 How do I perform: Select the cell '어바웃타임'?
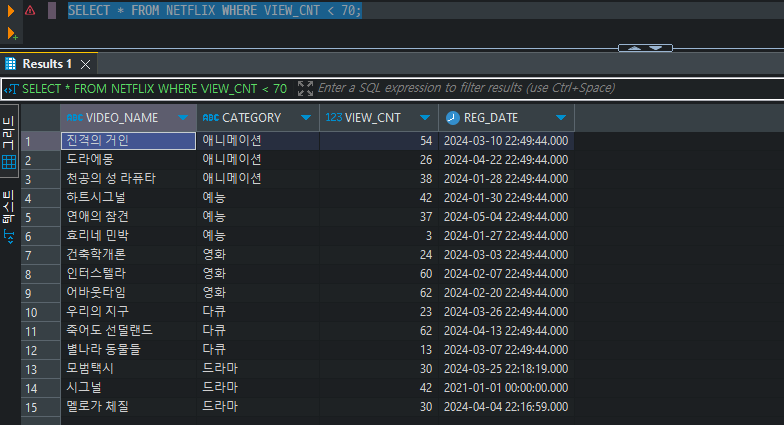pyautogui.click(x=128, y=293)
